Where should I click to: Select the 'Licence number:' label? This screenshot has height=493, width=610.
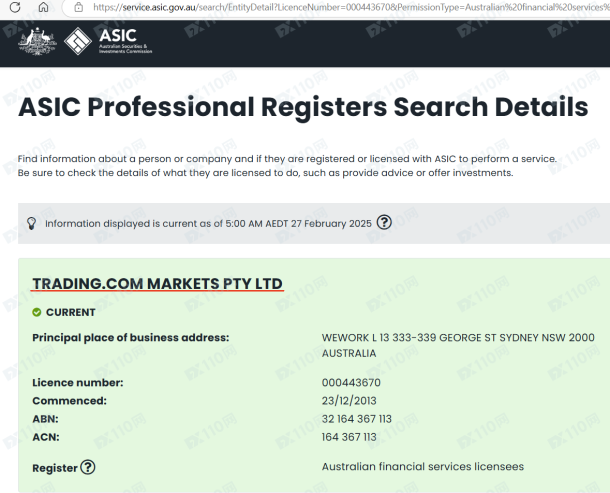pos(78,382)
